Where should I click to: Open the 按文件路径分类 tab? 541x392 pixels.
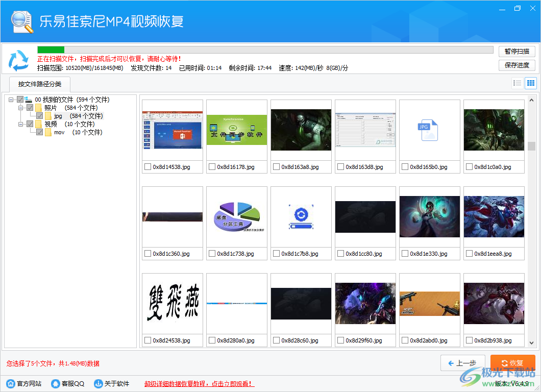point(40,84)
